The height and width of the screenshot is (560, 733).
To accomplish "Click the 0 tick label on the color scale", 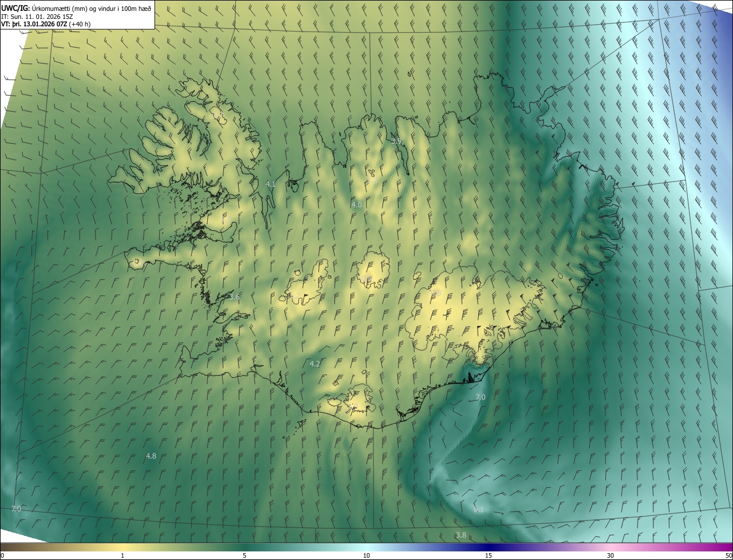I will (x=2, y=556).
